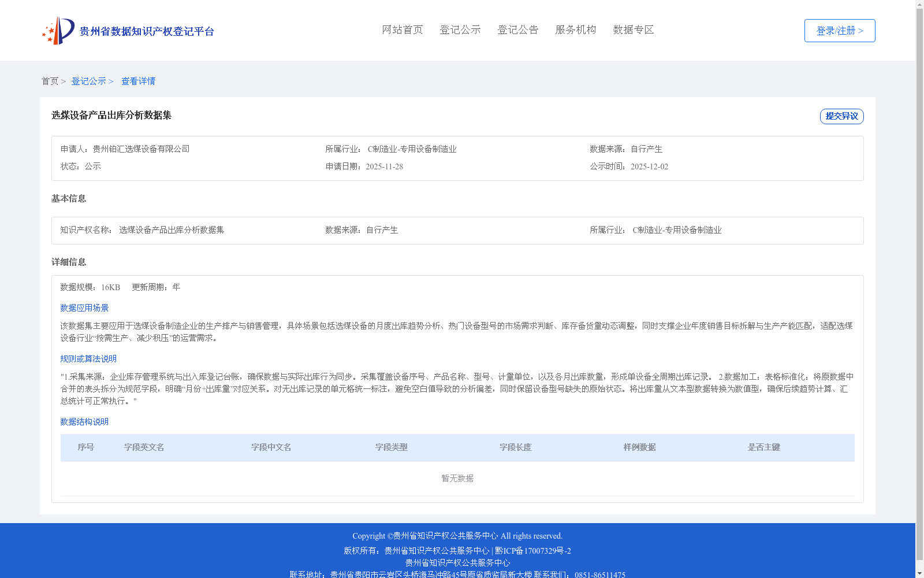Click the 暂无数据 empty table message
The image size is (924, 578).
coord(457,479)
